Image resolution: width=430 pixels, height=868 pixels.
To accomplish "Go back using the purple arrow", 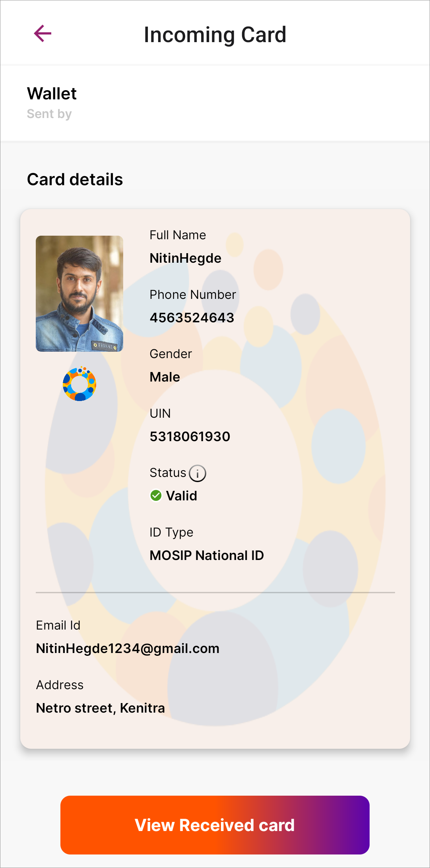I will pyautogui.click(x=43, y=33).
